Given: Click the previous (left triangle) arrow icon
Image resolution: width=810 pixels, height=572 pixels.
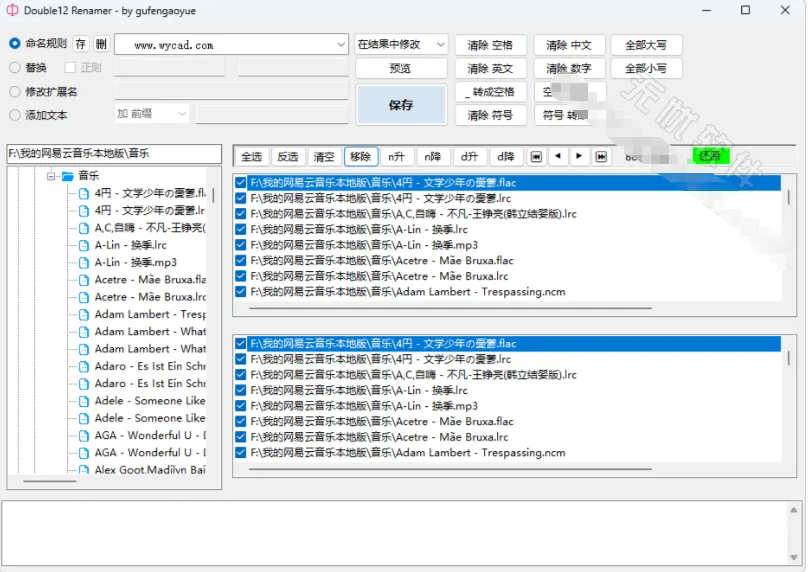Looking at the screenshot, I should 557,156.
